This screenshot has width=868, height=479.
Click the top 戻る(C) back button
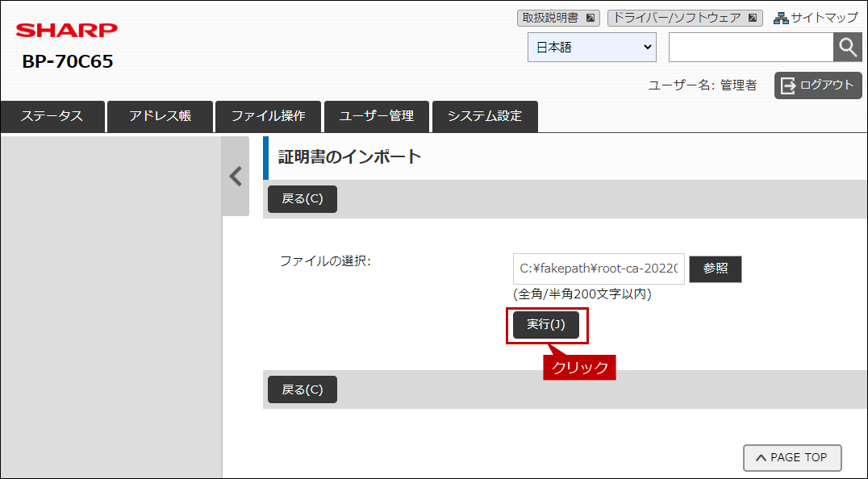[303, 199]
